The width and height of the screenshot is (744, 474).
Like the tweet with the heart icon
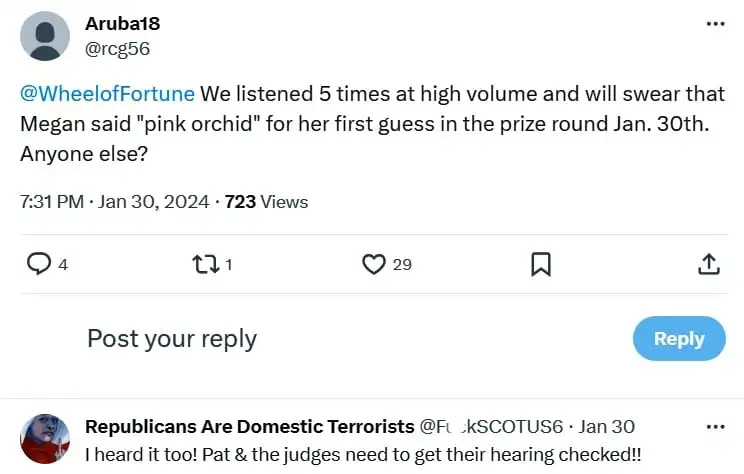[x=373, y=264]
